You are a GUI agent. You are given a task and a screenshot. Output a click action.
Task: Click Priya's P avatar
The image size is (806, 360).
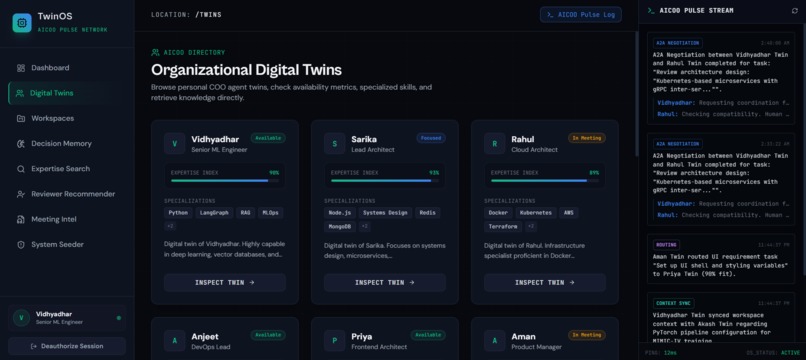(x=335, y=340)
